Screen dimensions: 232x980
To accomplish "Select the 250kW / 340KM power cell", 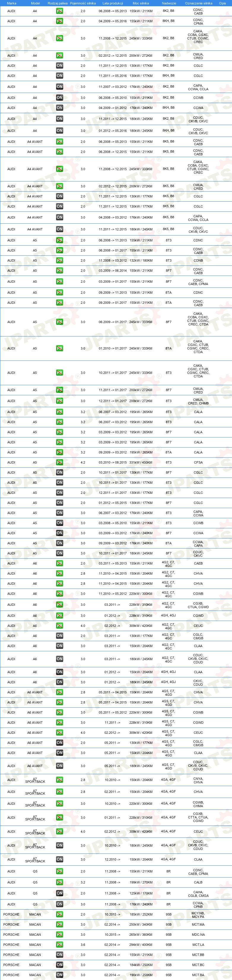I will pos(141,924).
